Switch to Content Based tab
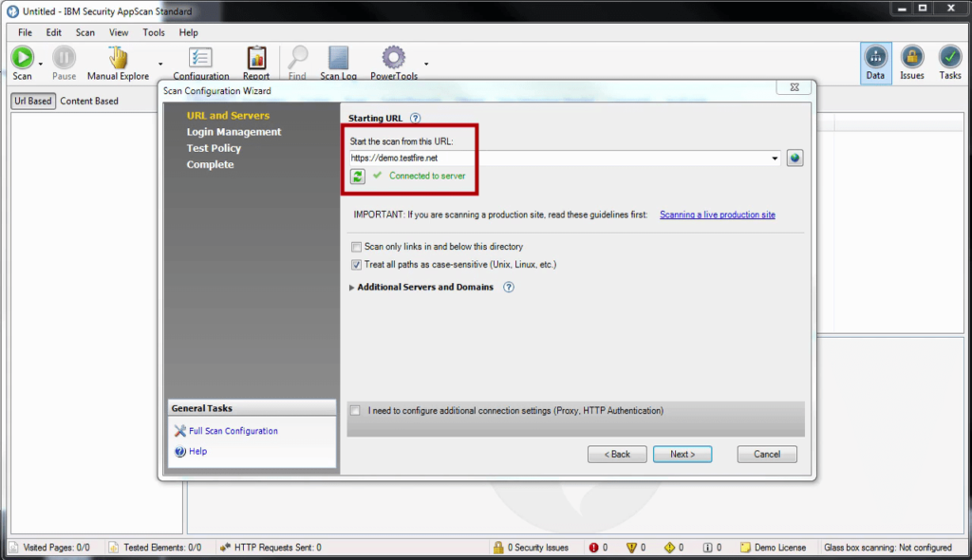The height and width of the screenshot is (560, 972). (x=89, y=101)
